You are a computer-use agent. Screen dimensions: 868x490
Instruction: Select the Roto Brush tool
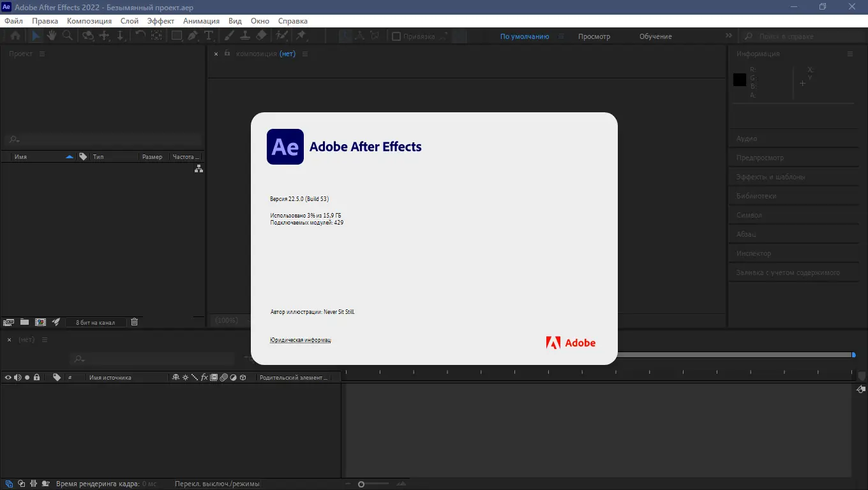click(x=281, y=36)
